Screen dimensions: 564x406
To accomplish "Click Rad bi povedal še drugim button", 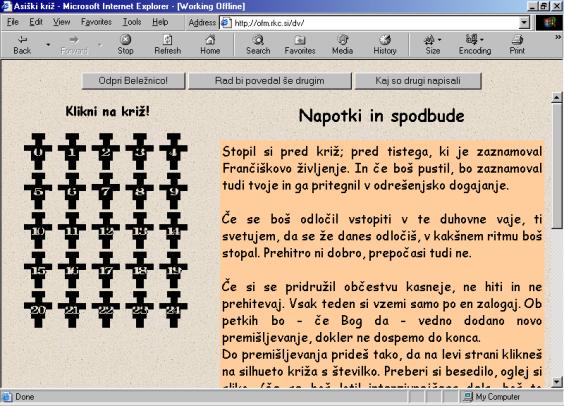I will point(270,81).
